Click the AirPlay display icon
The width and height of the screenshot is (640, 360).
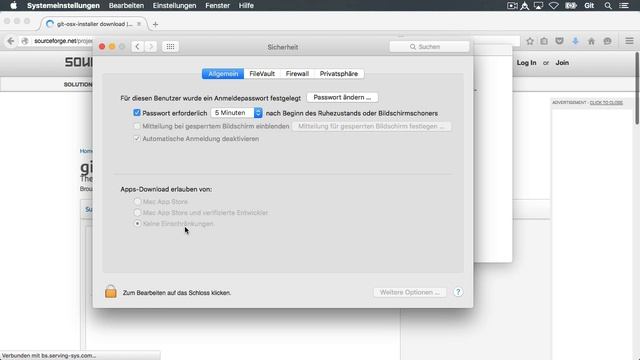539,6
